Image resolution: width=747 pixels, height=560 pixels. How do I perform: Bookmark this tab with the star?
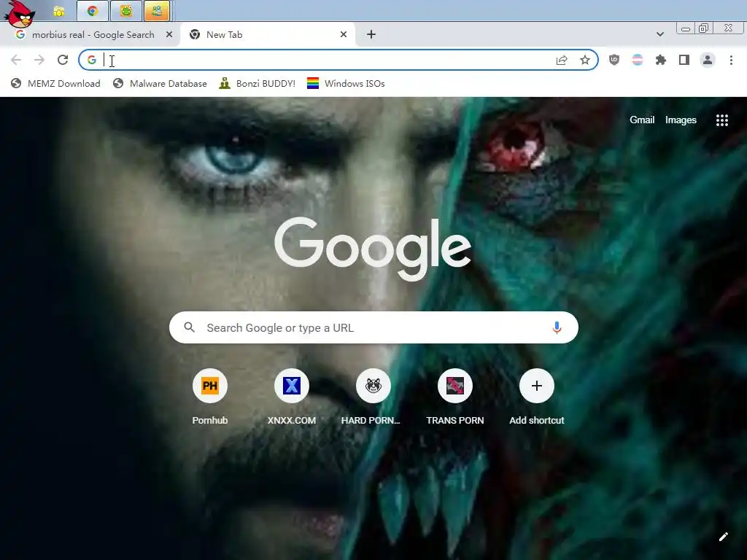point(585,60)
